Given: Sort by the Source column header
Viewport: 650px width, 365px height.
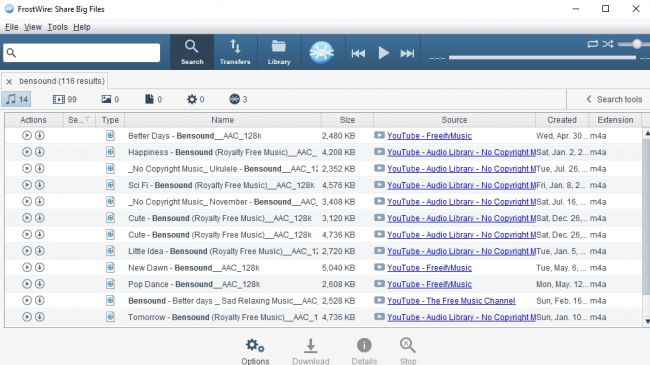Looking at the screenshot, I should [x=454, y=120].
